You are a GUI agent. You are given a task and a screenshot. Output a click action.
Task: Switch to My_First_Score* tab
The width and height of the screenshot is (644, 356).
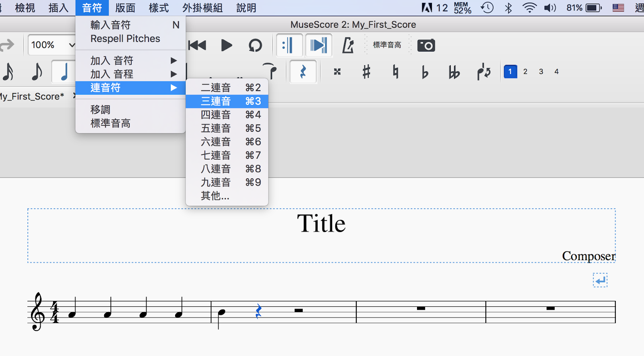tap(32, 97)
